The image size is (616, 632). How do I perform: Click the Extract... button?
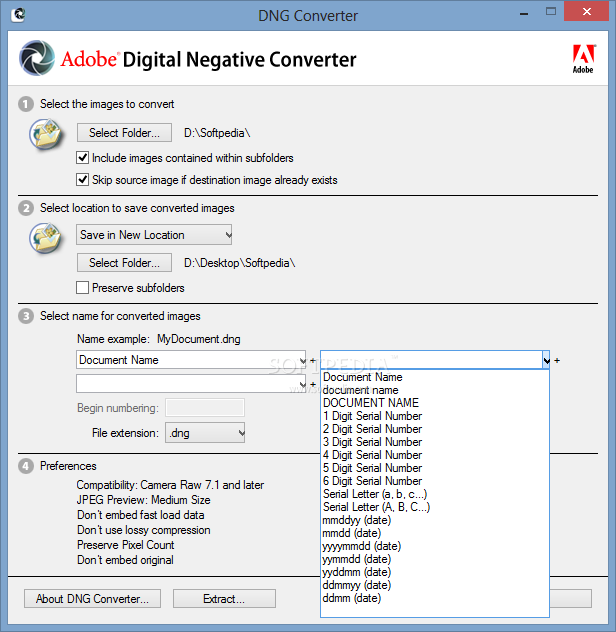(x=224, y=599)
